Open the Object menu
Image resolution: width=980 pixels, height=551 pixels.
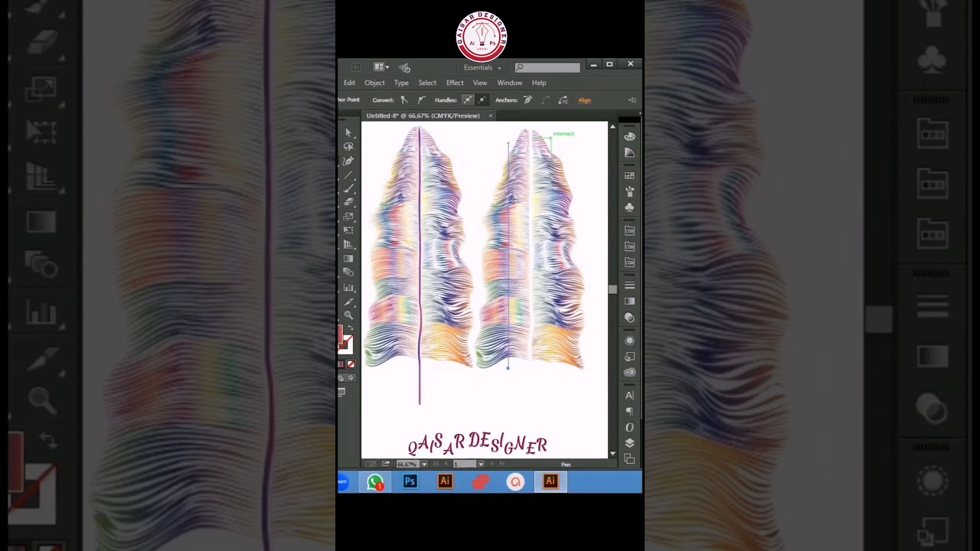click(x=374, y=83)
